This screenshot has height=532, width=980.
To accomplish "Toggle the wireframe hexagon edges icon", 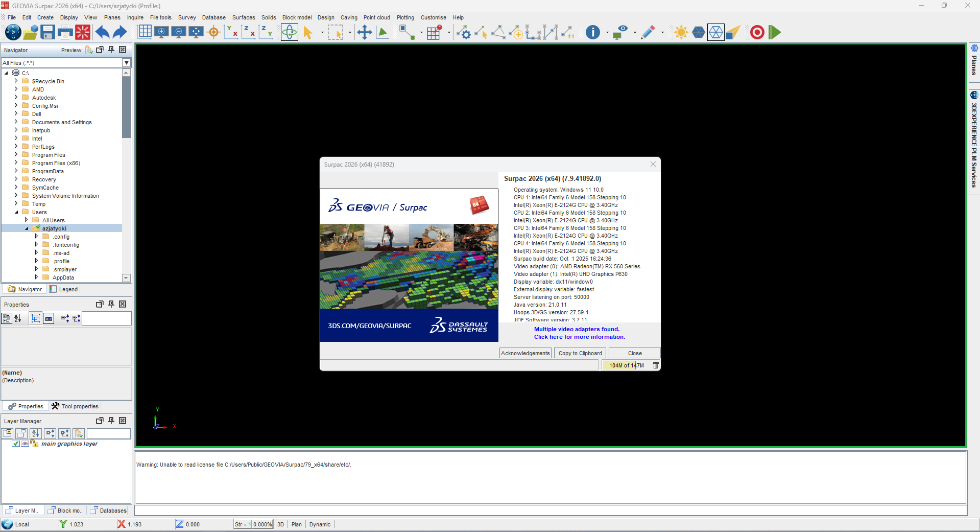I will coord(716,32).
